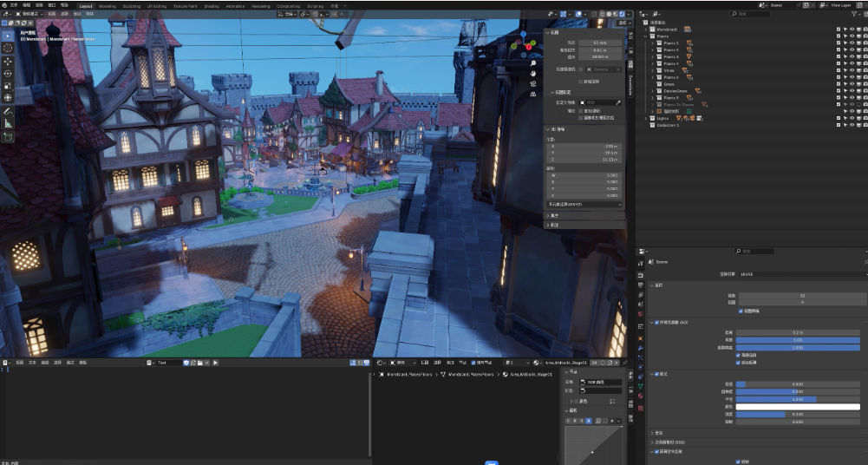Screen dimensions: 868x465
Task: Select the Measure tool in the toolbar
Action: pos(8,123)
